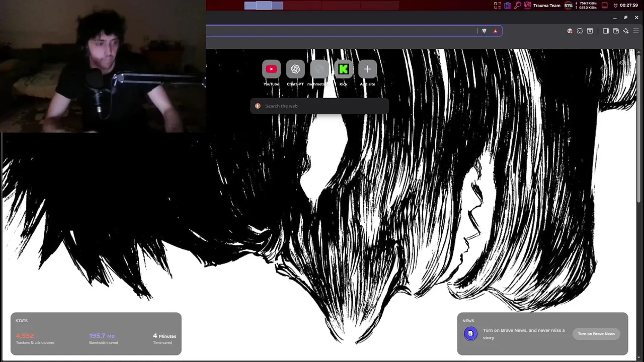The width and height of the screenshot is (644, 362).
Task: Click the extension icon with red badge
Action: click(570, 31)
